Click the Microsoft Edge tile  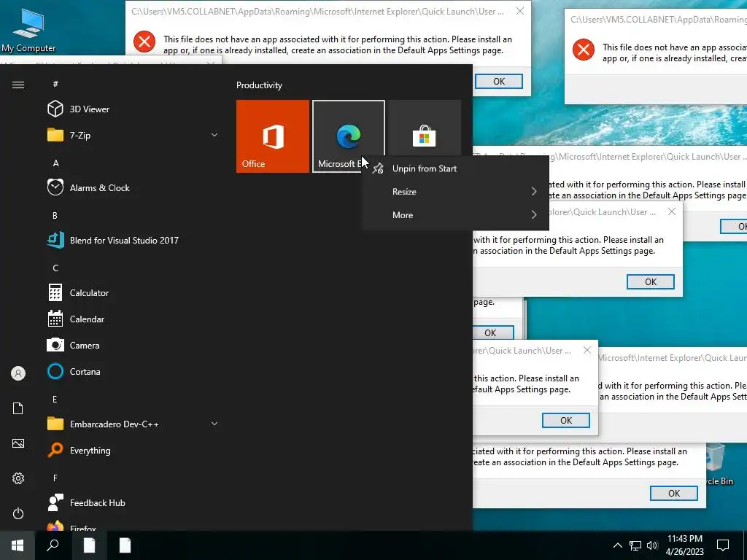(x=348, y=136)
